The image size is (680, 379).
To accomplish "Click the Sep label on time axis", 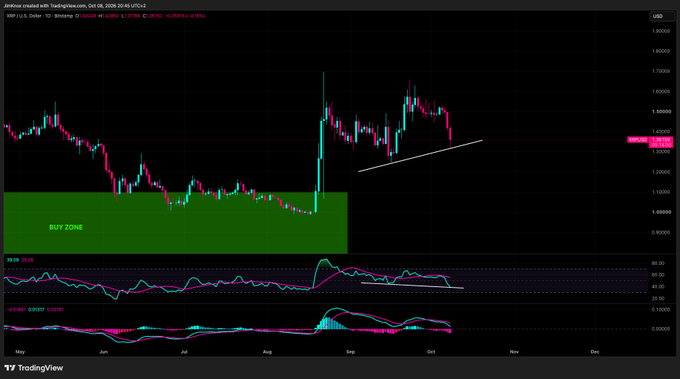I will 350,352.
